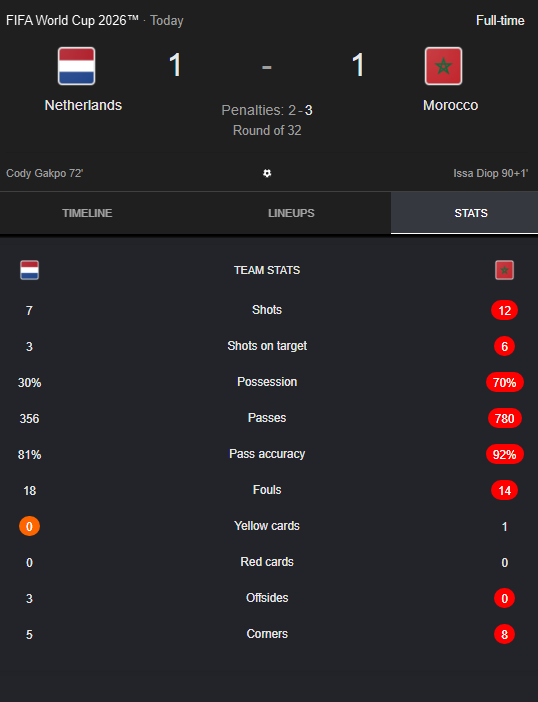Select the Stats tab
The image size is (538, 702).
tap(471, 213)
